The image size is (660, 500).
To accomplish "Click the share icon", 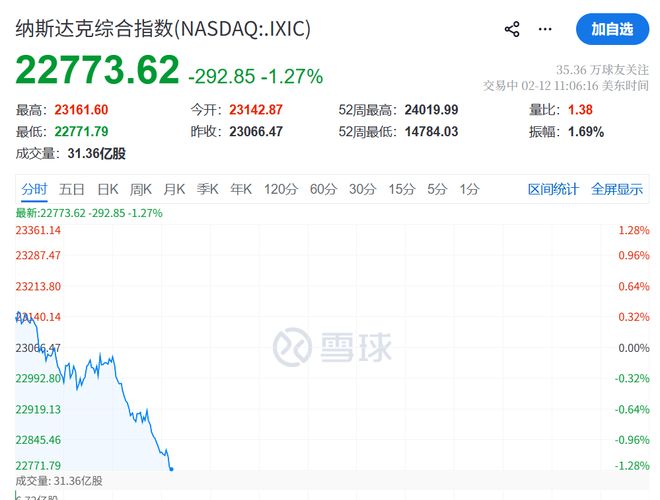I will pos(512,29).
